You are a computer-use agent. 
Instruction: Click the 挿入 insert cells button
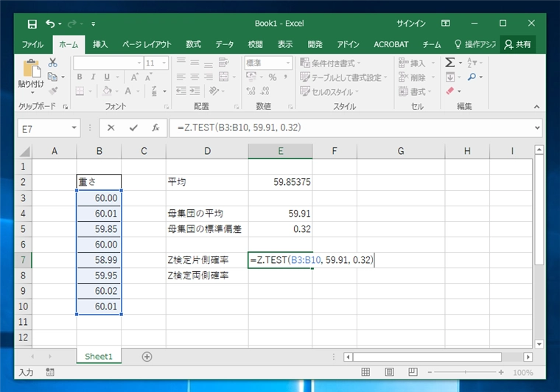pyautogui.click(x=412, y=63)
